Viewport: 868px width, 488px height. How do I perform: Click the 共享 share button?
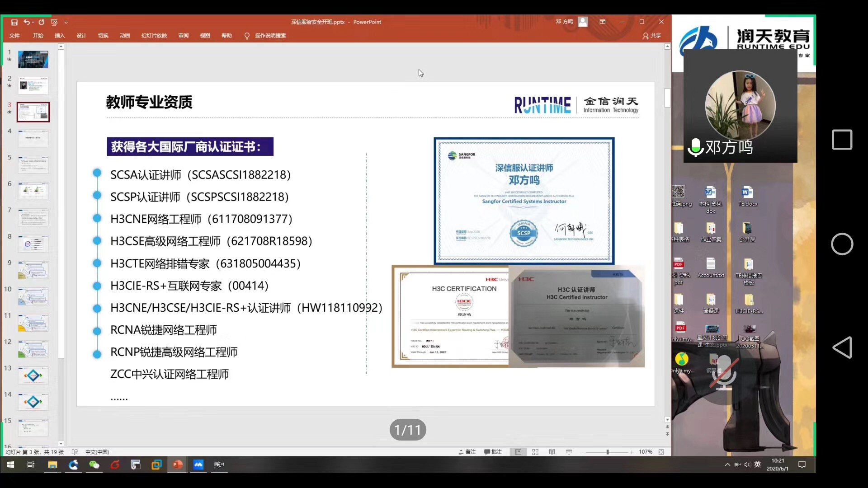click(x=651, y=36)
